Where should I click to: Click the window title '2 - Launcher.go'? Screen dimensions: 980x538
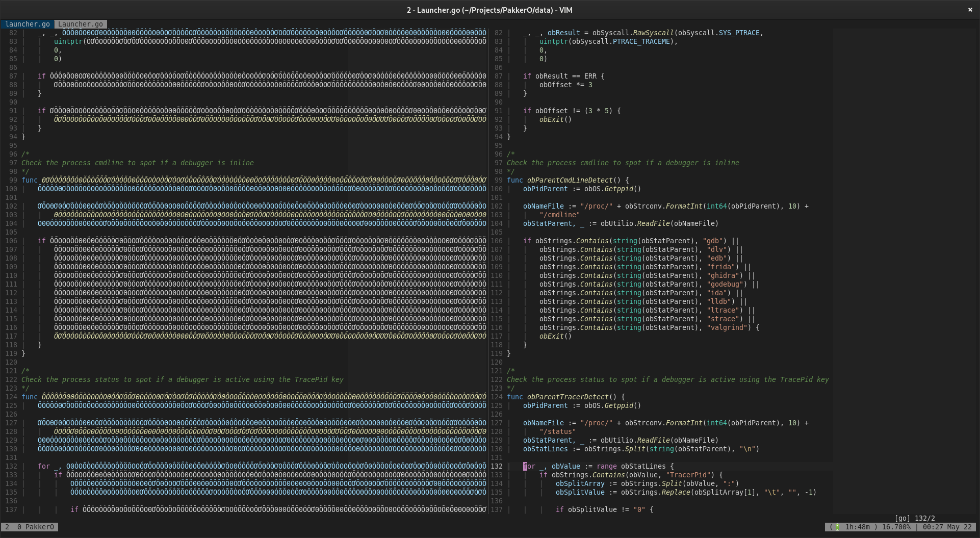[x=489, y=10]
